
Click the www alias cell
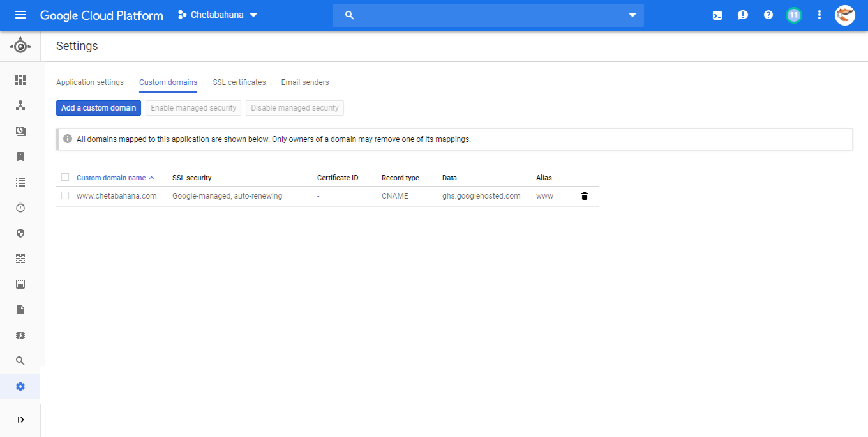[544, 196]
